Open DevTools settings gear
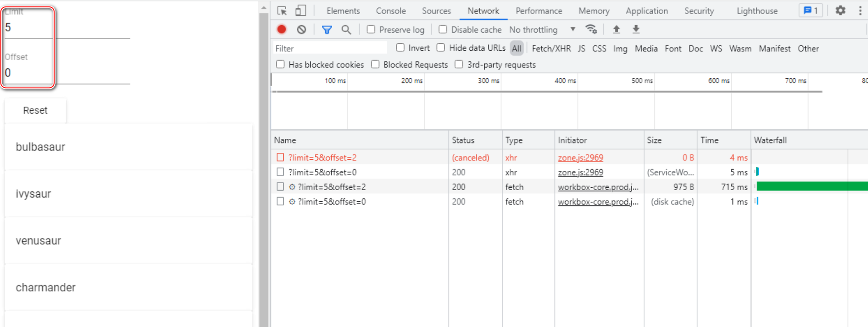Image resolution: width=868 pixels, height=327 pixels. tap(840, 10)
